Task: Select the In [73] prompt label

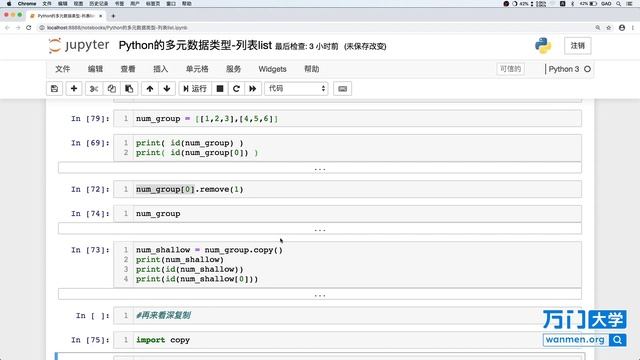Action: pos(90,250)
